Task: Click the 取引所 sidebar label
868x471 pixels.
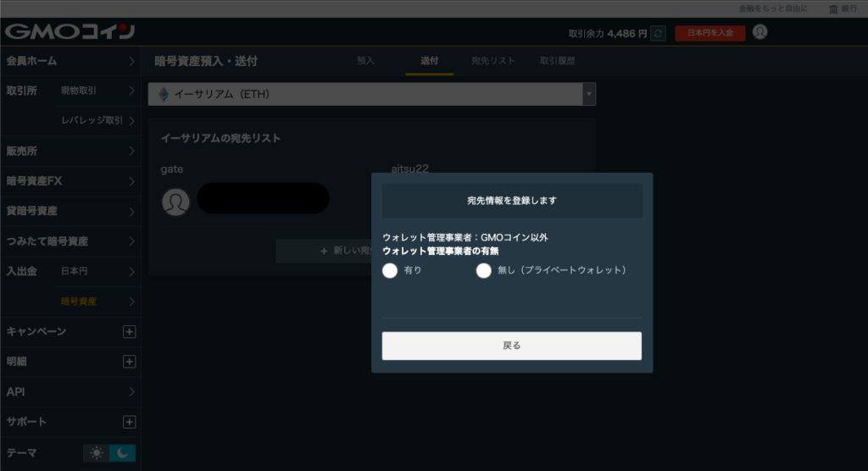Action: [x=21, y=91]
